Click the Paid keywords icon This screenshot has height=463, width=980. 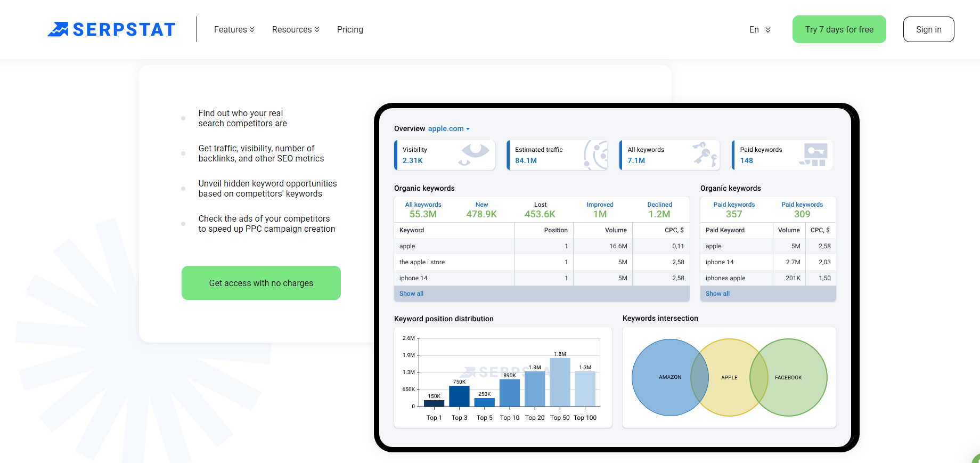(813, 155)
